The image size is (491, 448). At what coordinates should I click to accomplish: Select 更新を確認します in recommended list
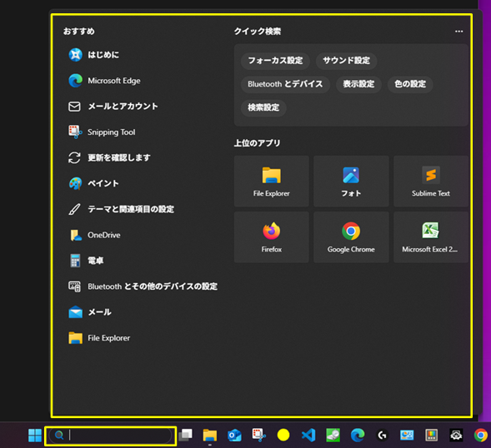pos(109,157)
